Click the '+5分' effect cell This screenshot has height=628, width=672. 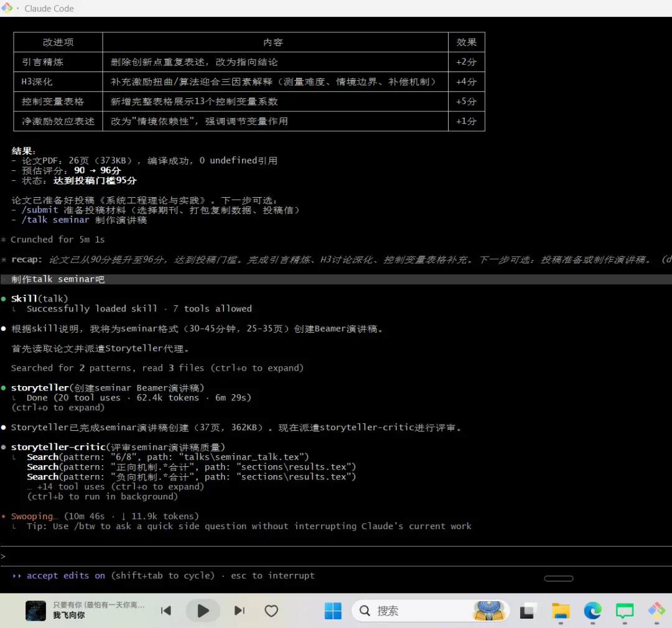(x=466, y=101)
